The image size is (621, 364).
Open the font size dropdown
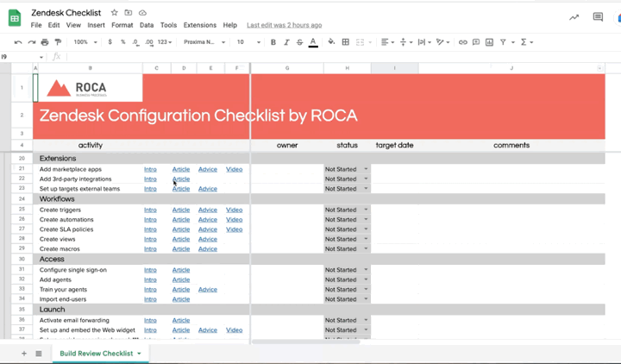pos(248,42)
